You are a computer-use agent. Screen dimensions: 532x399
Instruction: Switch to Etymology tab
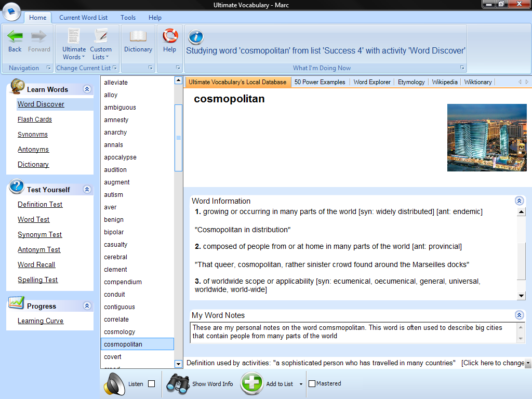tap(411, 82)
